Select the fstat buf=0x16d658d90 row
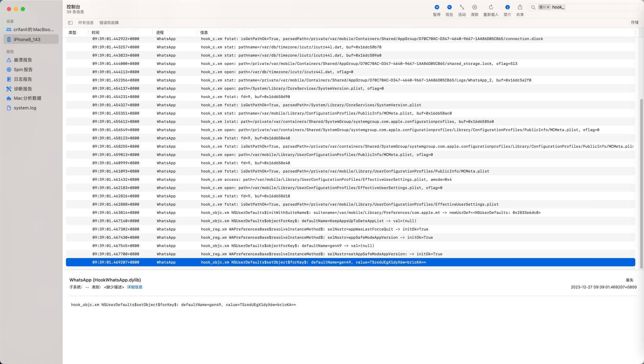The height and width of the screenshot is (364, 644). [350, 97]
